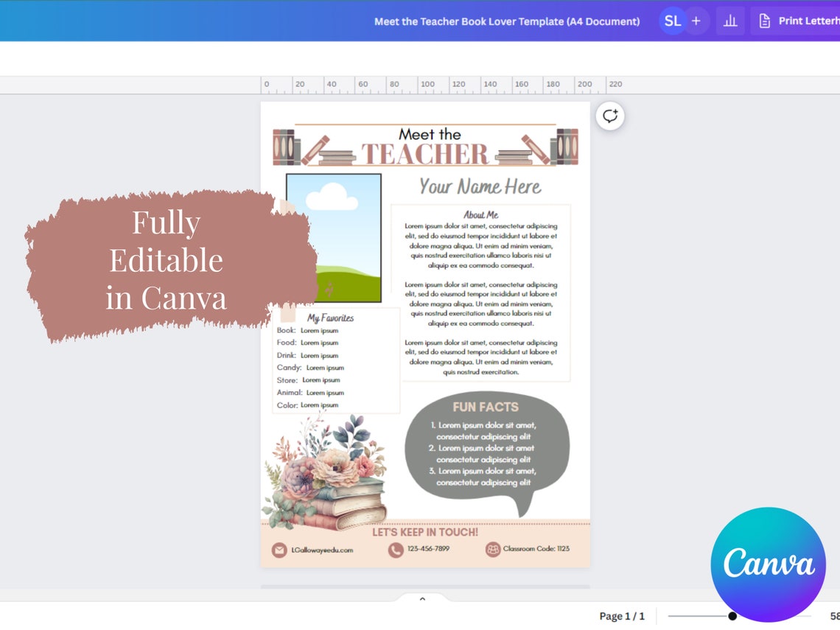
Task: Click the comment bubble beside the page
Action: point(609,116)
